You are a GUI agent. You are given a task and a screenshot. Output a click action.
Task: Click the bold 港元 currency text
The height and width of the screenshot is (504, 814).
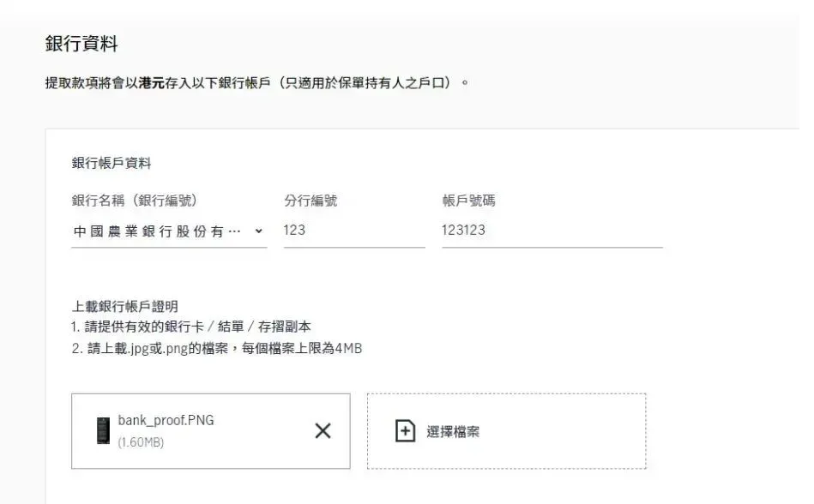click(151, 83)
